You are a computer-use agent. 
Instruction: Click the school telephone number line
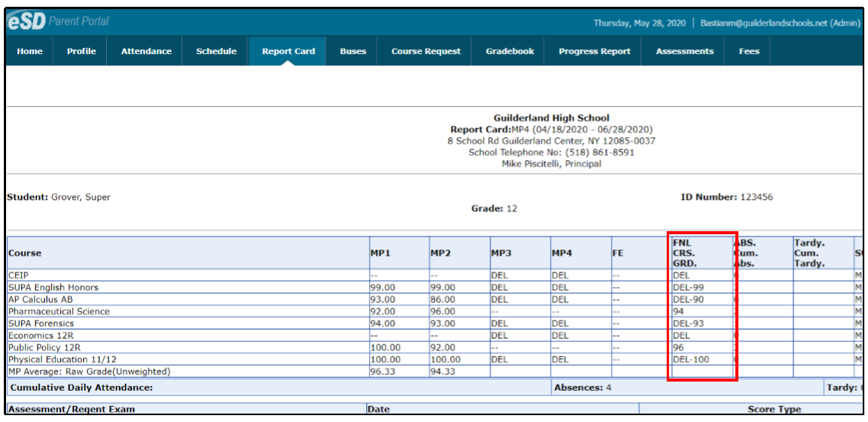click(x=551, y=153)
